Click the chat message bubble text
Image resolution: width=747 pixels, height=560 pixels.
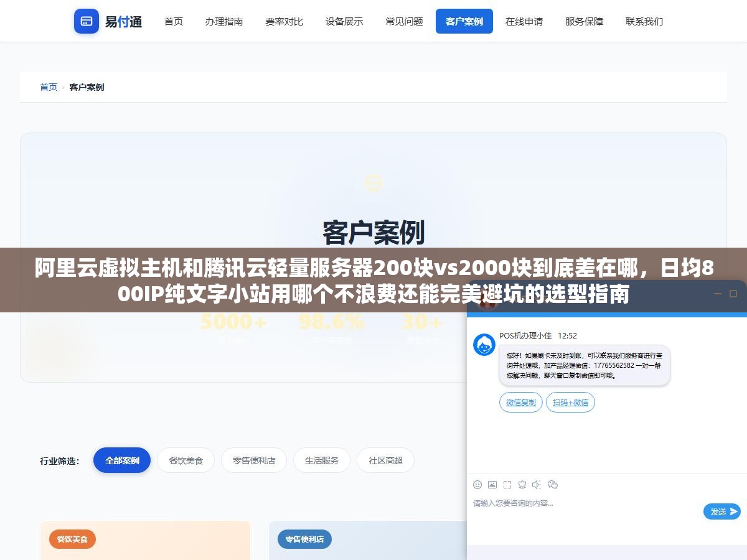584,366
